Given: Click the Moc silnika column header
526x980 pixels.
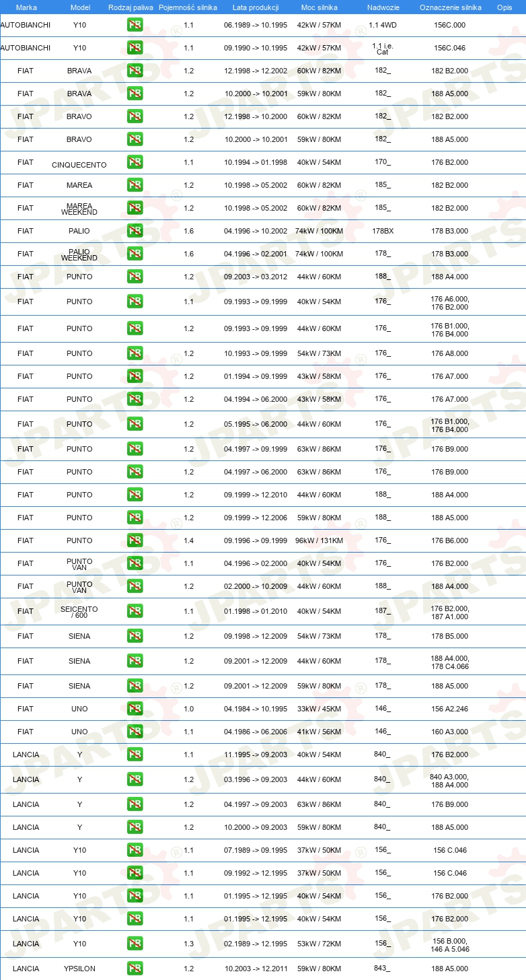Looking at the screenshot, I should tap(319, 7).
